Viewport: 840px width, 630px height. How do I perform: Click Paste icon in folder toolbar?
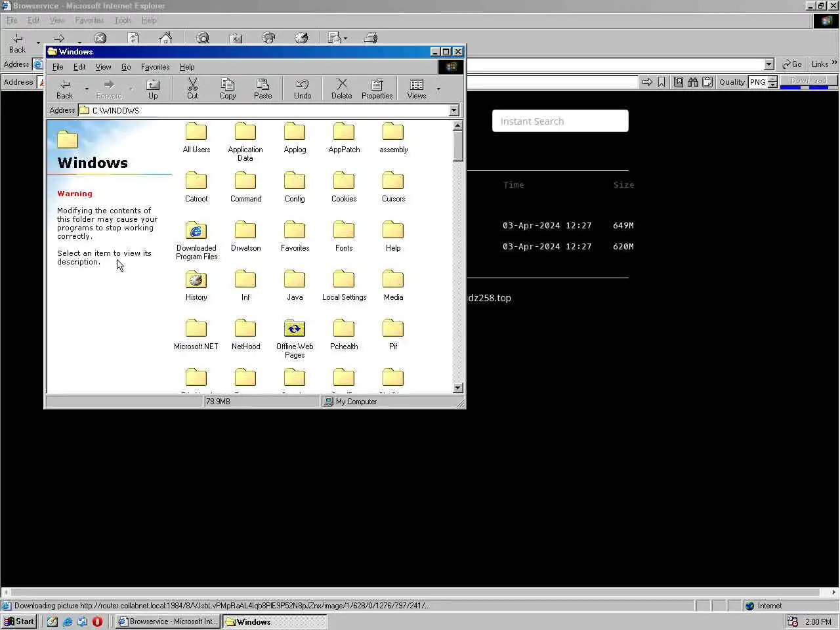click(262, 89)
